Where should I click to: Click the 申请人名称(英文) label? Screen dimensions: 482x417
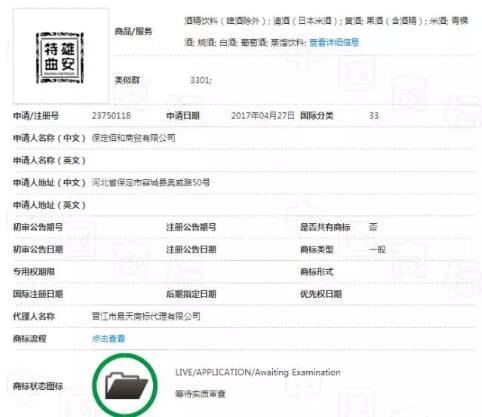49,160
